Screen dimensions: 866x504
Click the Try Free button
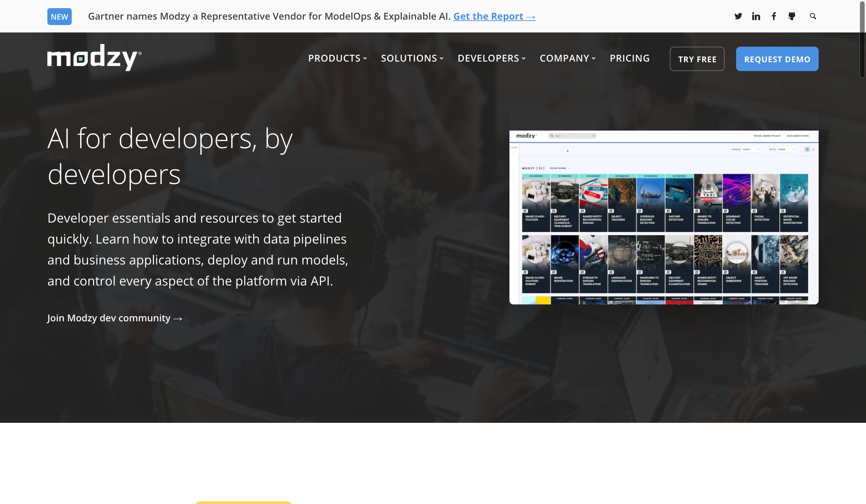point(697,59)
